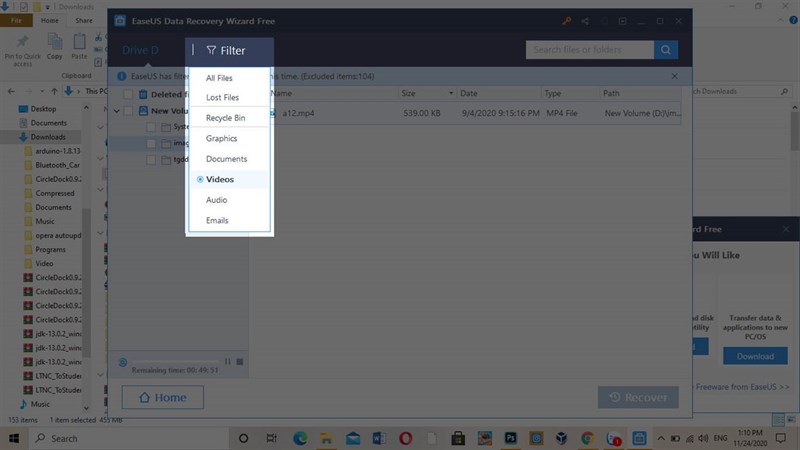The height and width of the screenshot is (450, 800).
Task: Click the Windows taskbar Search box
Action: (128, 438)
